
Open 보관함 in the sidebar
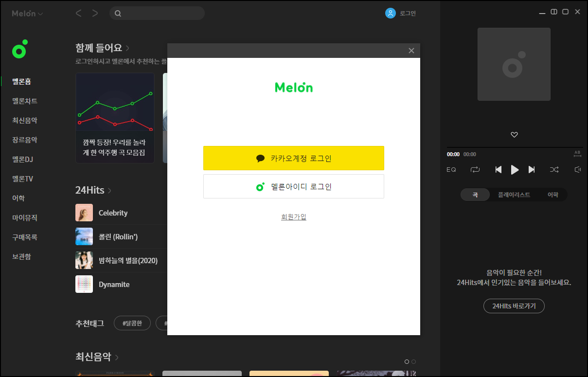22,257
